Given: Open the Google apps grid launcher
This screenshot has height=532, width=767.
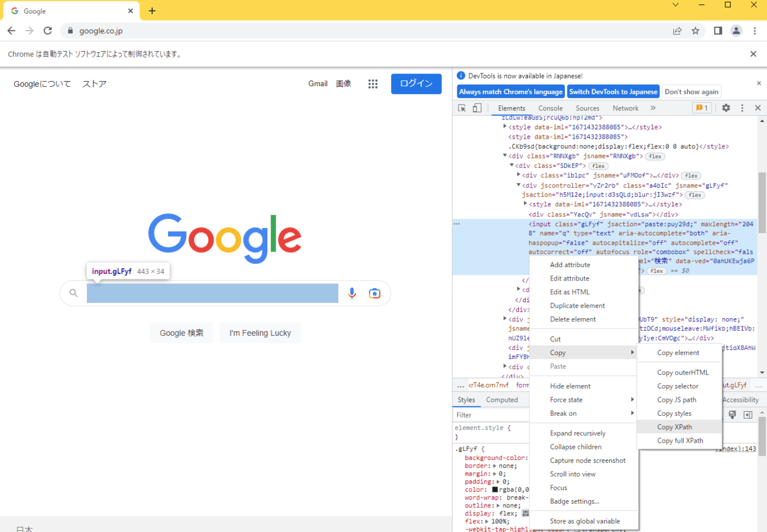Looking at the screenshot, I should (x=373, y=84).
